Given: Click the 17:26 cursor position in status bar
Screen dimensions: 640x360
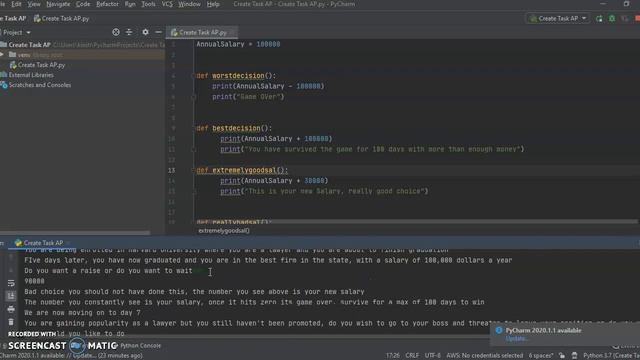Looking at the screenshot, I should (393, 356).
